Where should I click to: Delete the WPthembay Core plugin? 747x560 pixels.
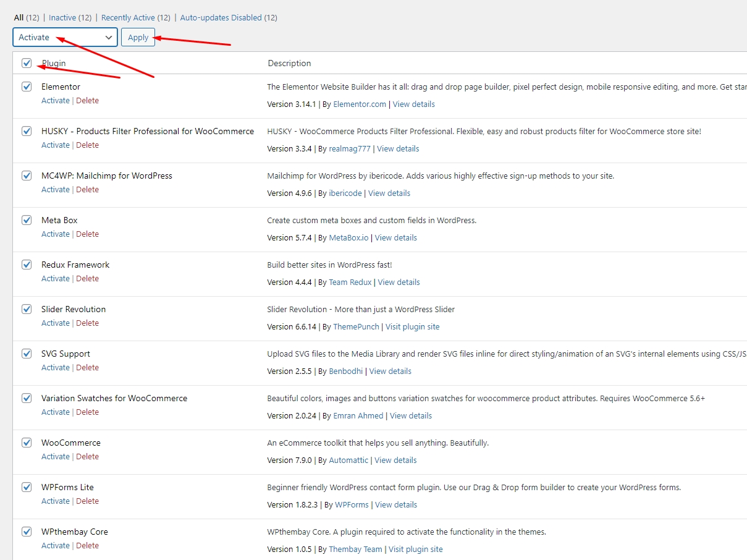pyautogui.click(x=87, y=546)
